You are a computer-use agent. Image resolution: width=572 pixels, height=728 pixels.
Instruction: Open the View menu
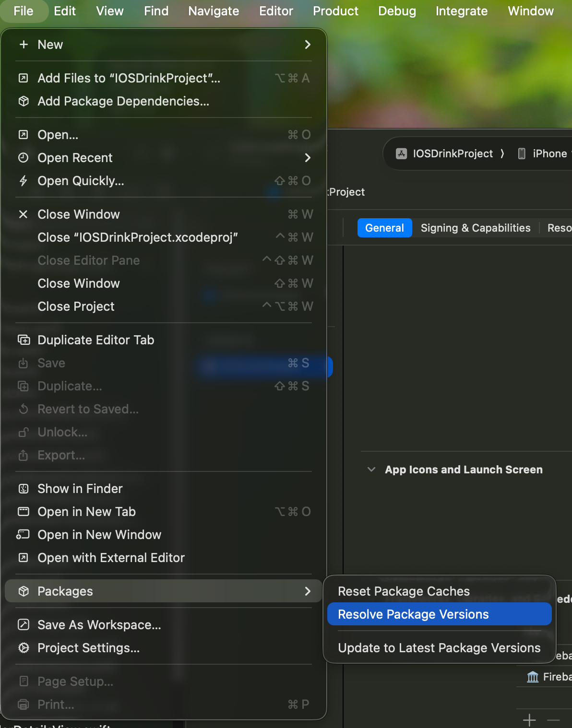tap(110, 11)
